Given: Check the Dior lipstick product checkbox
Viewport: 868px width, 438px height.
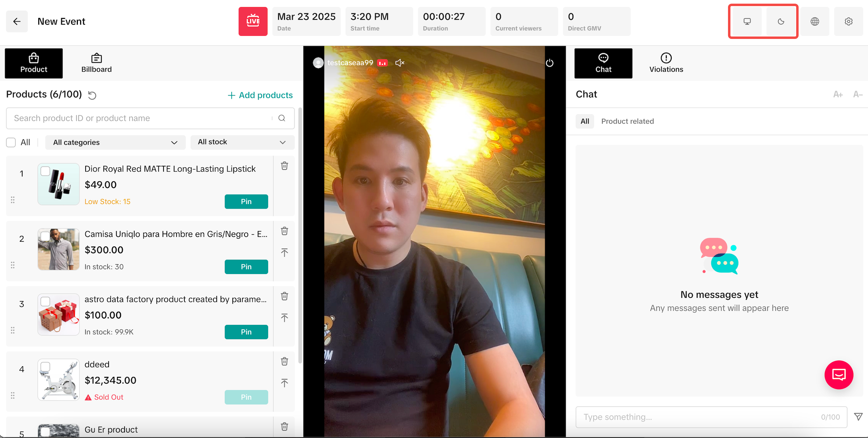Looking at the screenshot, I should [45, 171].
